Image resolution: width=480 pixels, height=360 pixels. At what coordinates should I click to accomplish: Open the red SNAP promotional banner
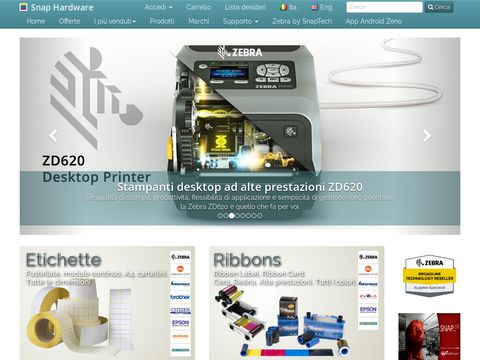(x=429, y=336)
